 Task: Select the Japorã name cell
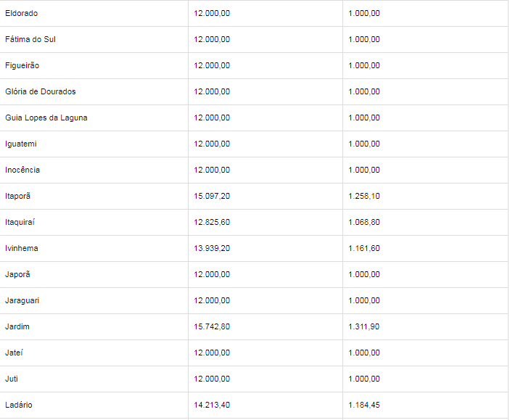click(17, 274)
